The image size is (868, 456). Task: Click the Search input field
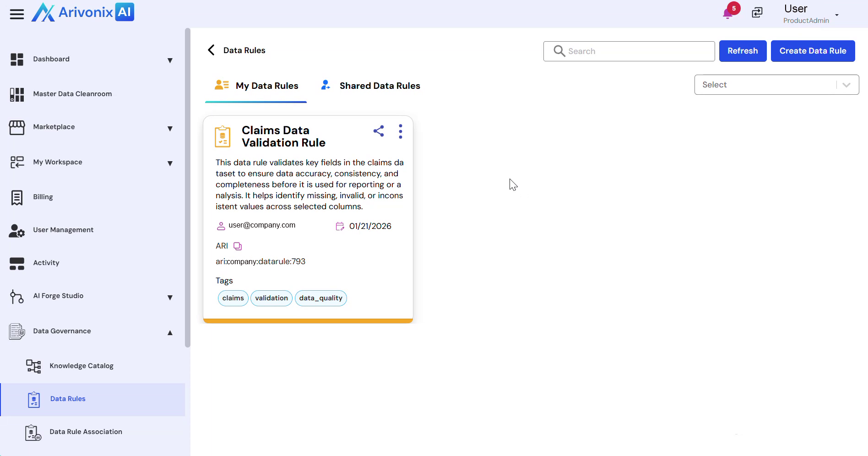coord(636,51)
